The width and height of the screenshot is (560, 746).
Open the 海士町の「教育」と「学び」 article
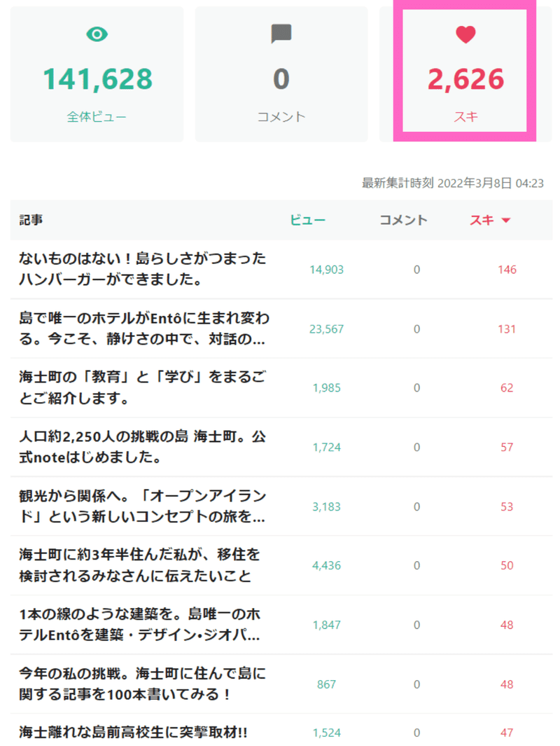(x=142, y=387)
